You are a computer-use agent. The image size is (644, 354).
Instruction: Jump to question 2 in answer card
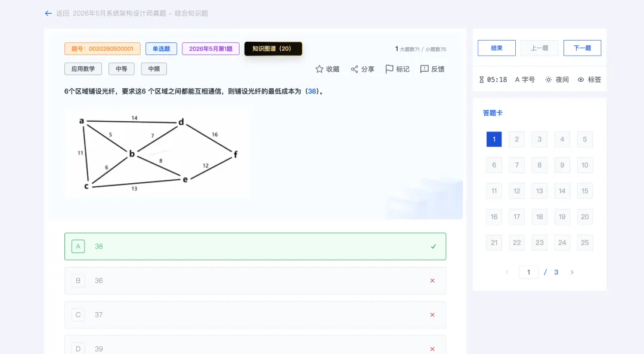coord(516,139)
